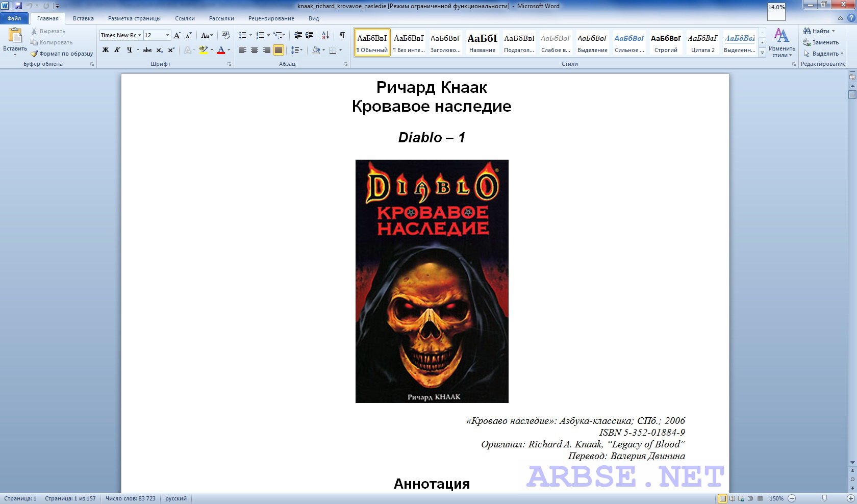Apply the Без интервала style

(409, 42)
